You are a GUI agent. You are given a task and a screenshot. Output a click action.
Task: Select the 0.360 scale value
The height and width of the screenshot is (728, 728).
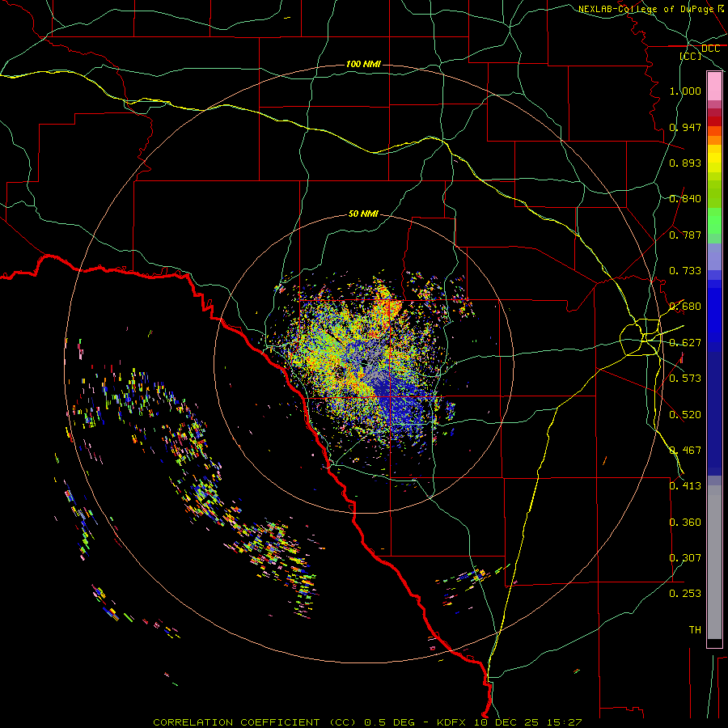click(x=685, y=523)
